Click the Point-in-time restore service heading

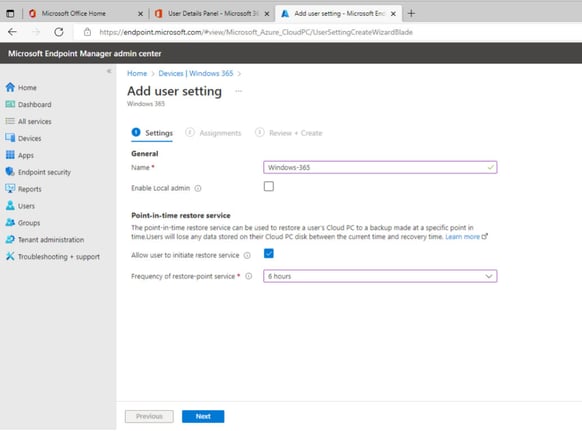tap(181, 215)
